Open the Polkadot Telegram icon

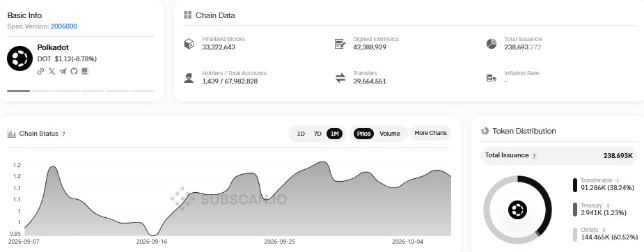click(63, 71)
